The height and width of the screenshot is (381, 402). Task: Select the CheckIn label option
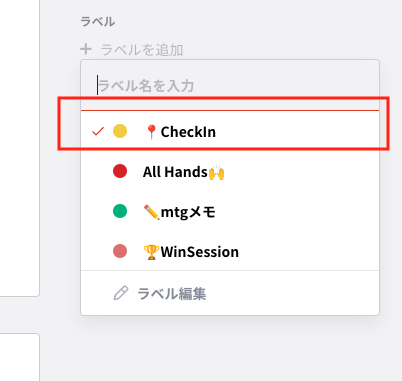230,131
